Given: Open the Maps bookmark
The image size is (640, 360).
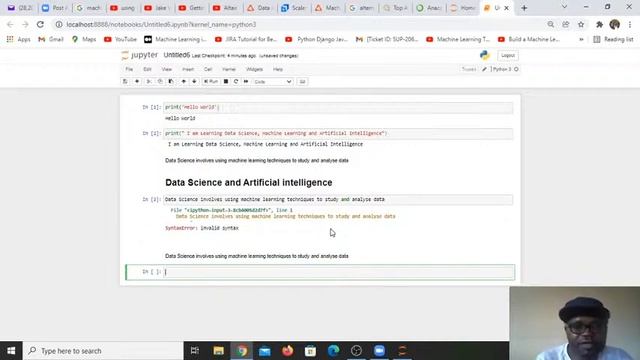Looking at the screenshot, I should click(84, 39).
